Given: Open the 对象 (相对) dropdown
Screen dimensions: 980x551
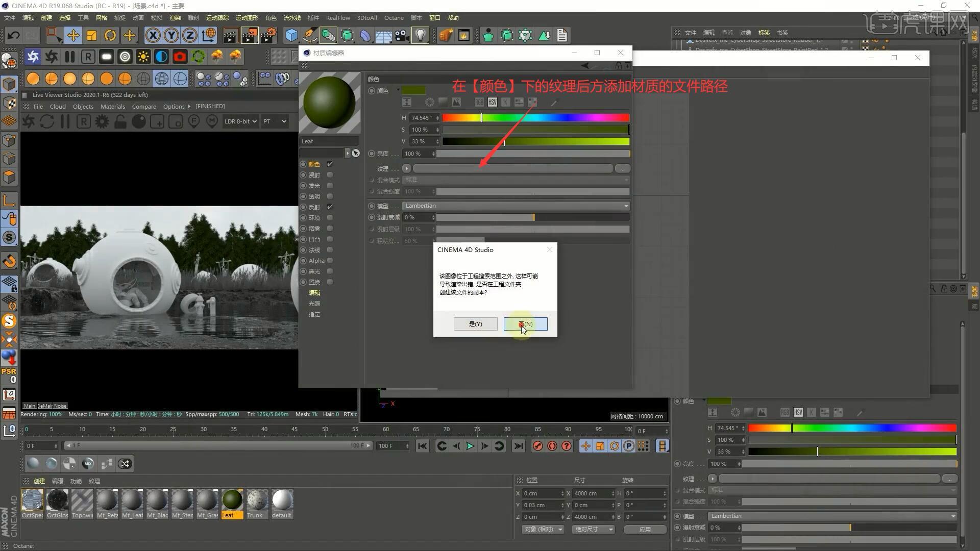Looking at the screenshot, I should point(543,530).
